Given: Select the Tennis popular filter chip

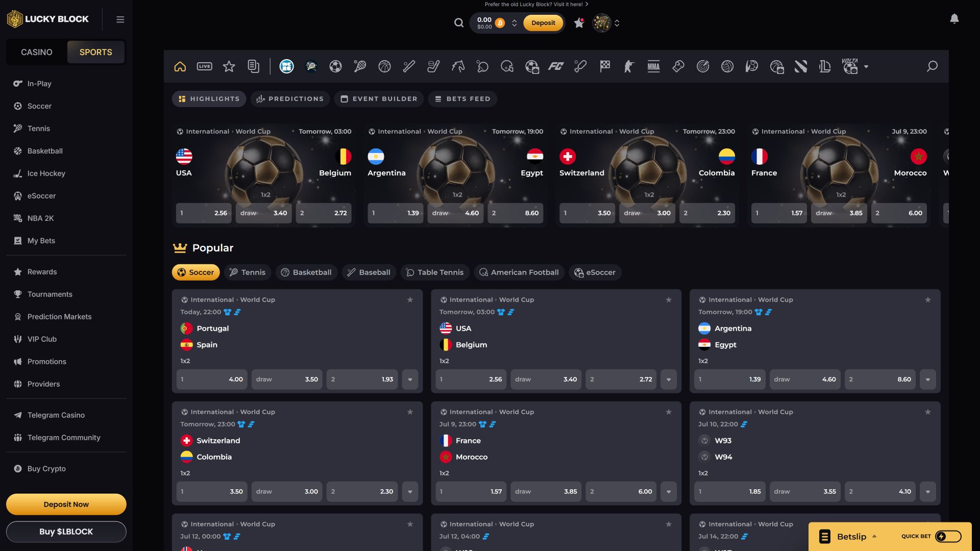Looking at the screenshot, I should (247, 272).
